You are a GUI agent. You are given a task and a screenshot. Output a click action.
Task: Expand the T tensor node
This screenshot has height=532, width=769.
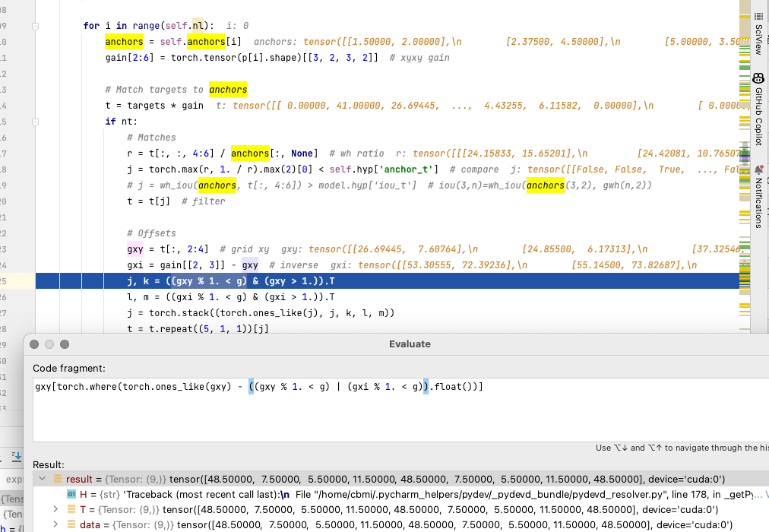pos(55,509)
